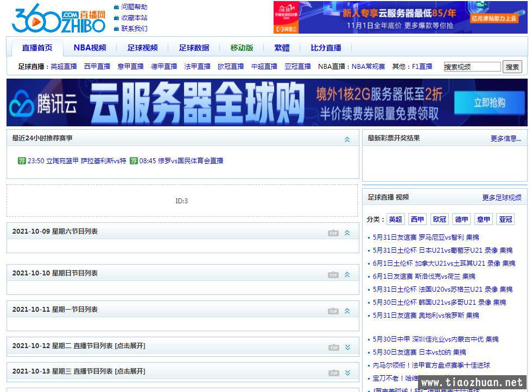Open the 比分直播 tab

pos(326,48)
